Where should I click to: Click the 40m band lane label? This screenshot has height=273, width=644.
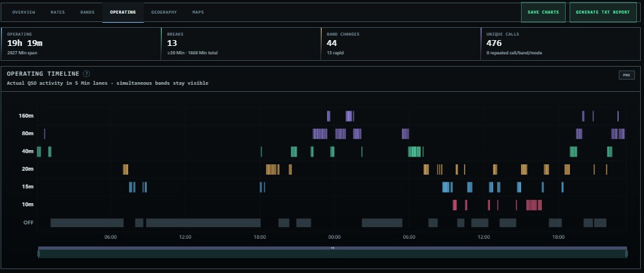tap(27, 151)
